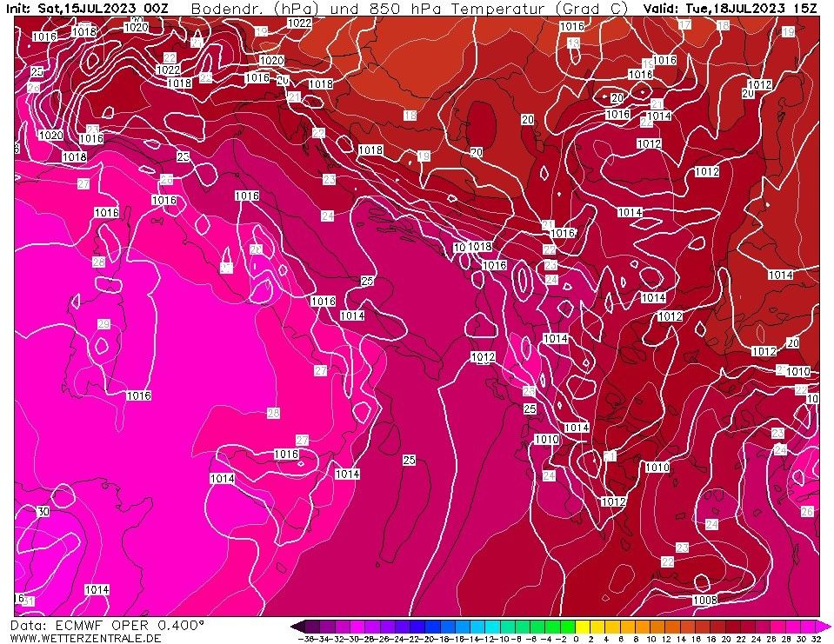Click the 32 value under the legend
This screenshot has height=644, width=834.
815,639
